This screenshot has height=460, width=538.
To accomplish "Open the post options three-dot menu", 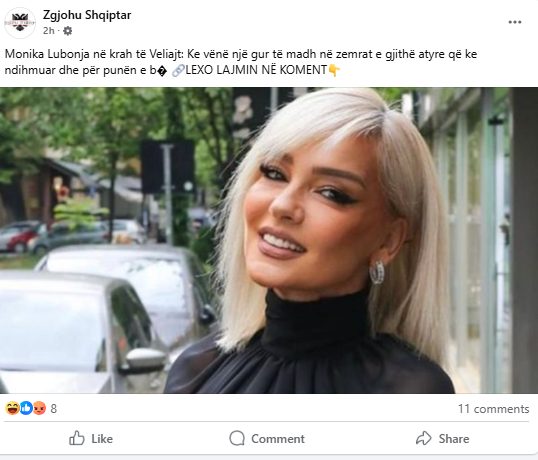I will tap(515, 22).
